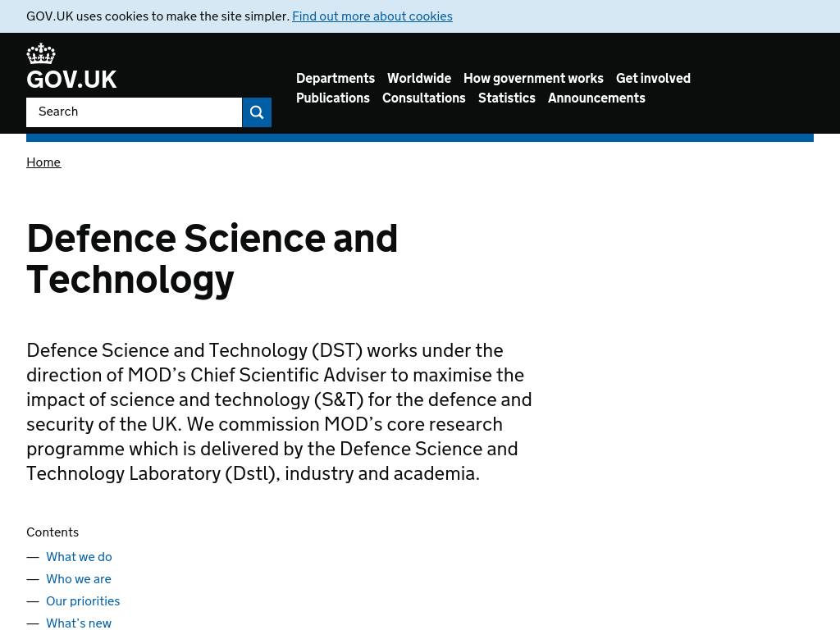Viewport: 840px width, 630px height.
Task: Click the Defence Science and Technology heading
Action: click(x=212, y=258)
